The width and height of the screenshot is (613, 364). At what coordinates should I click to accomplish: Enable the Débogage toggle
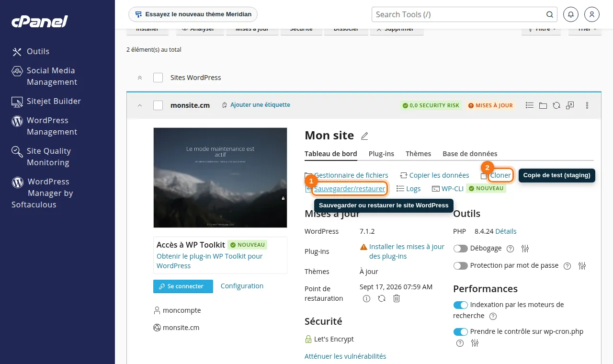point(461,249)
